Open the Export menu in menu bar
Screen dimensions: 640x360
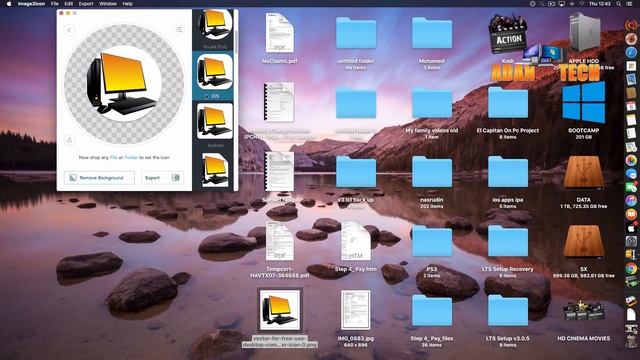86,4
